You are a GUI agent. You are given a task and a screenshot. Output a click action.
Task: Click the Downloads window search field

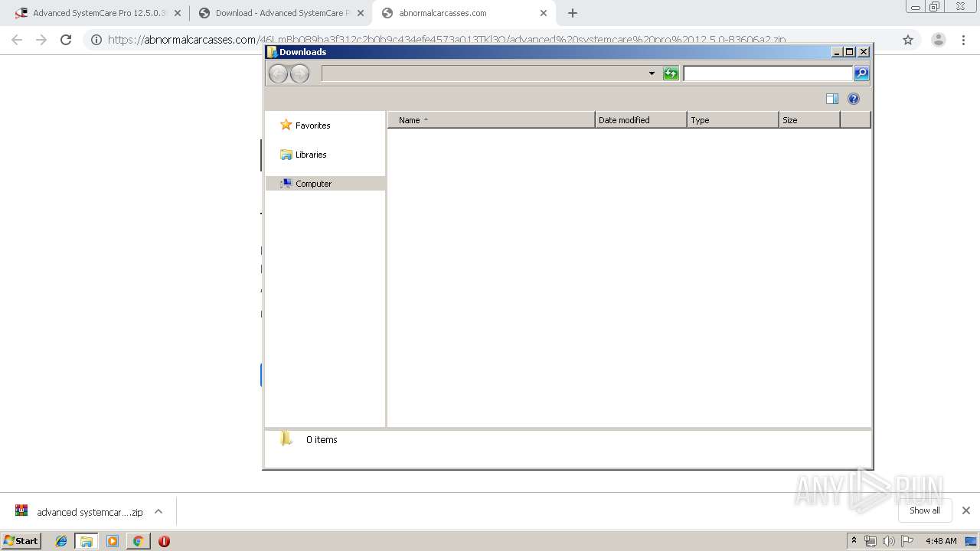(768, 73)
